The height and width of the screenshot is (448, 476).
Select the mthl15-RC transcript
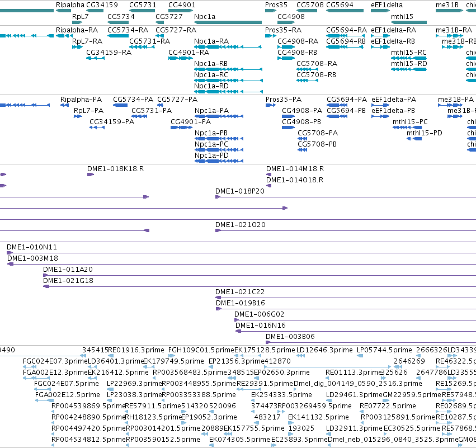tap(409, 58)
